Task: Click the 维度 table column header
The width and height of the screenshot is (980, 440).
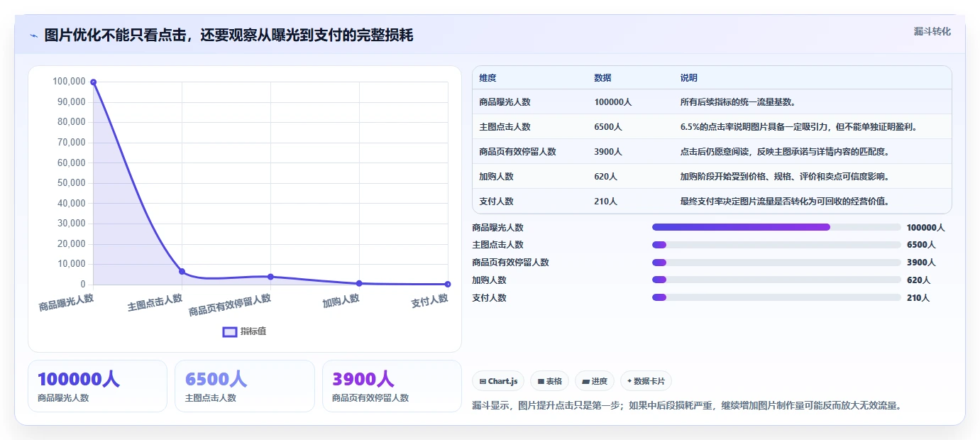Action: [488, 78]
